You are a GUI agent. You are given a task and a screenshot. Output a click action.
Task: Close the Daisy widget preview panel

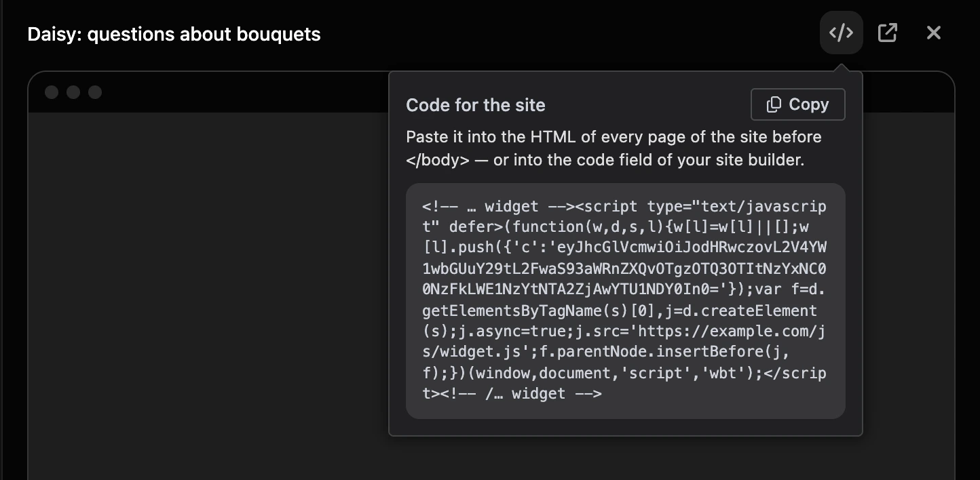tap(934, 33)
